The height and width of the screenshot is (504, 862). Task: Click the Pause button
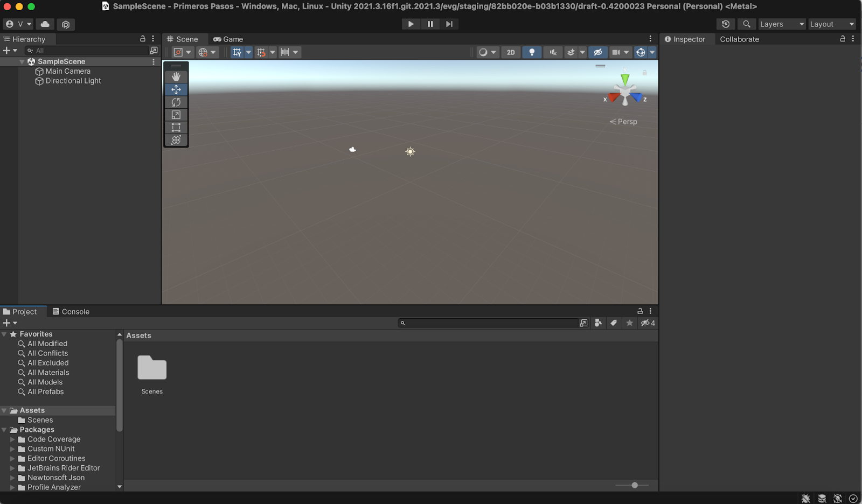[x=430, y=24]
